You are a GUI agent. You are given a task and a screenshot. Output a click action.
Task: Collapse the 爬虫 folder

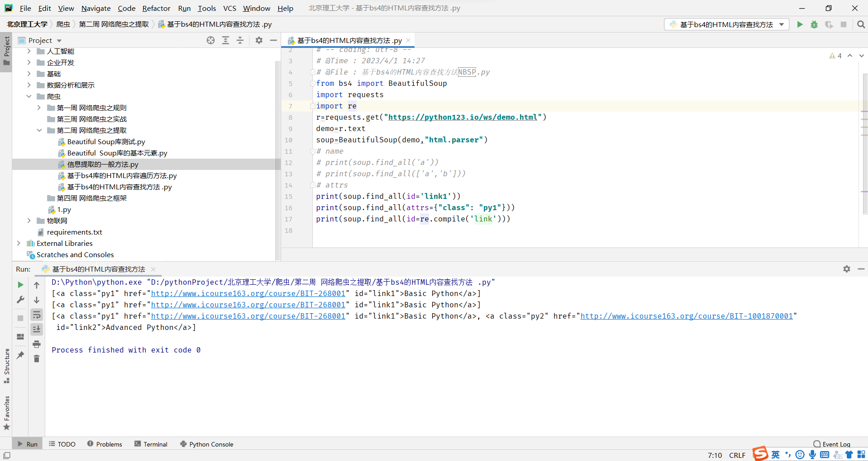29,96
